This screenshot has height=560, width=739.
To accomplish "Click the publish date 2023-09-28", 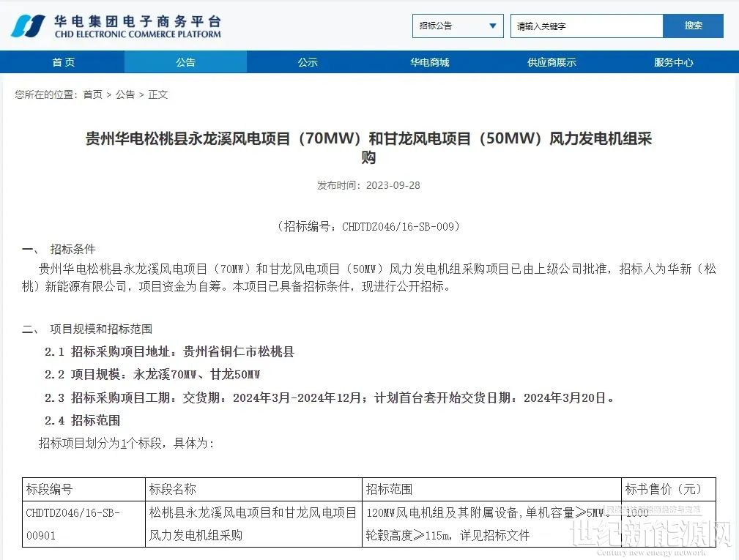I will [x=393, y=185].
